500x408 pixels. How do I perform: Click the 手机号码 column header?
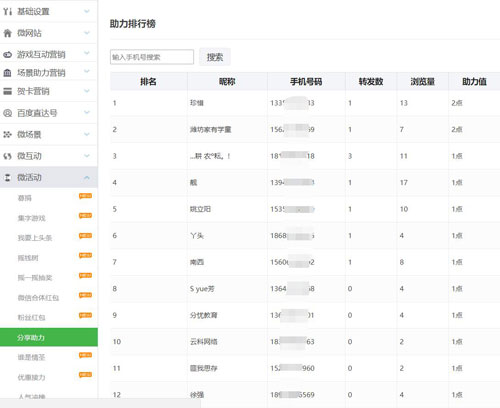306,81
